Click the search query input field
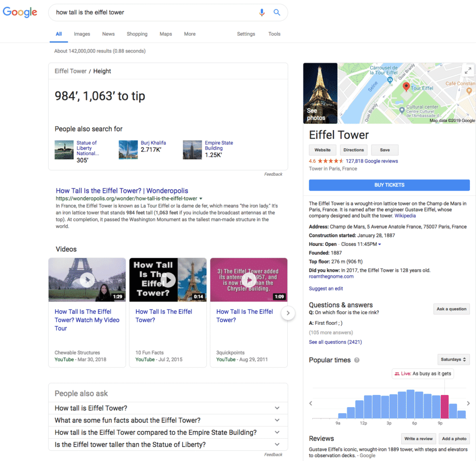The width and height of the screenshot is (476, 461). click(155, 13)
